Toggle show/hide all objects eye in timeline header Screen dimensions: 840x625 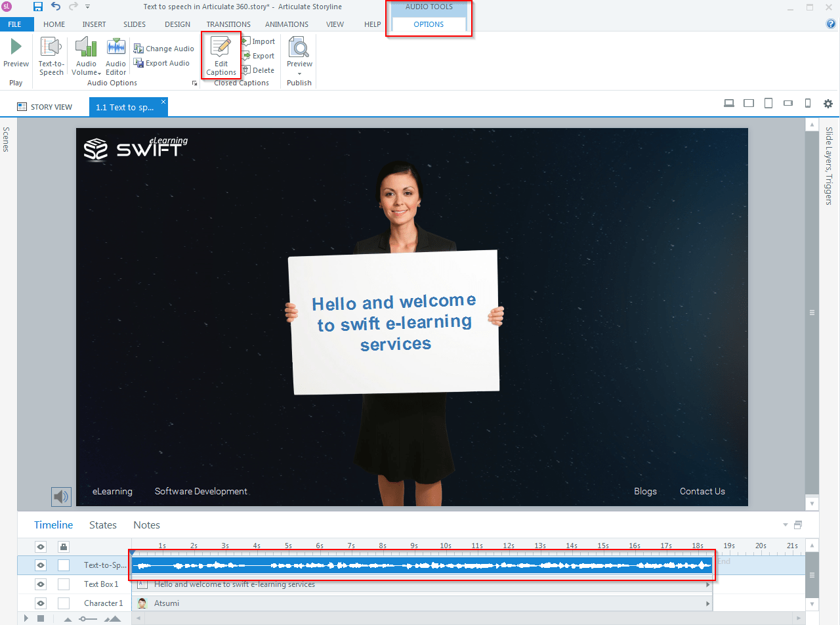click(x=41, y=546)
